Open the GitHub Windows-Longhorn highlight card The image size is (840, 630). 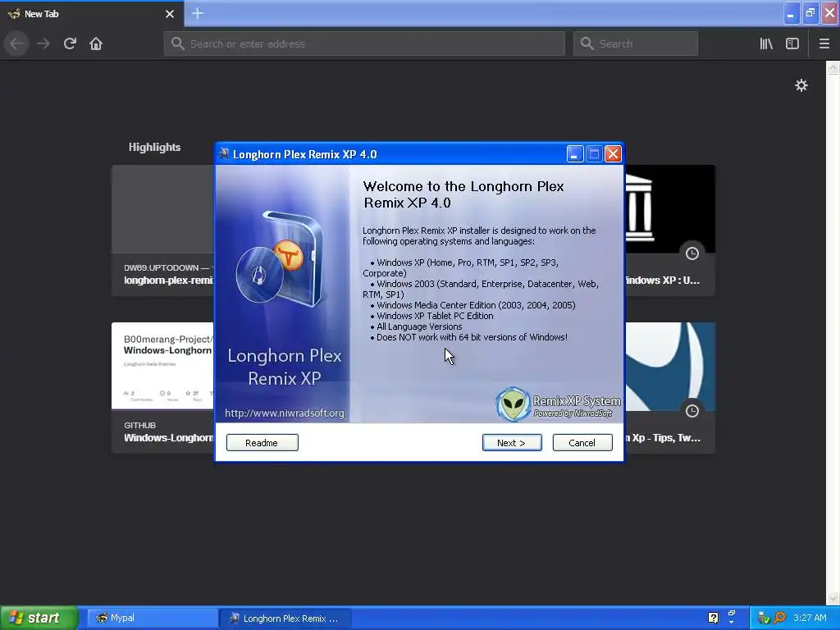pyautogui.click(x=163, y=388)
